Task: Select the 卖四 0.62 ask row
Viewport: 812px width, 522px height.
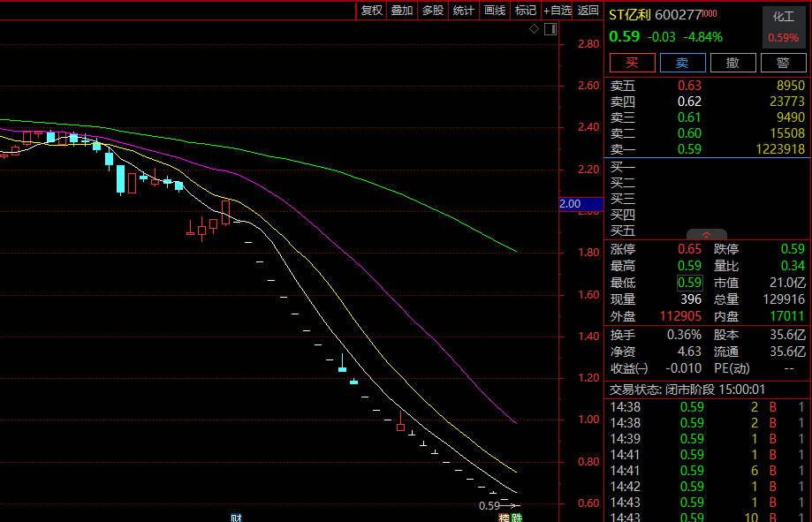Action: (708, 102)
